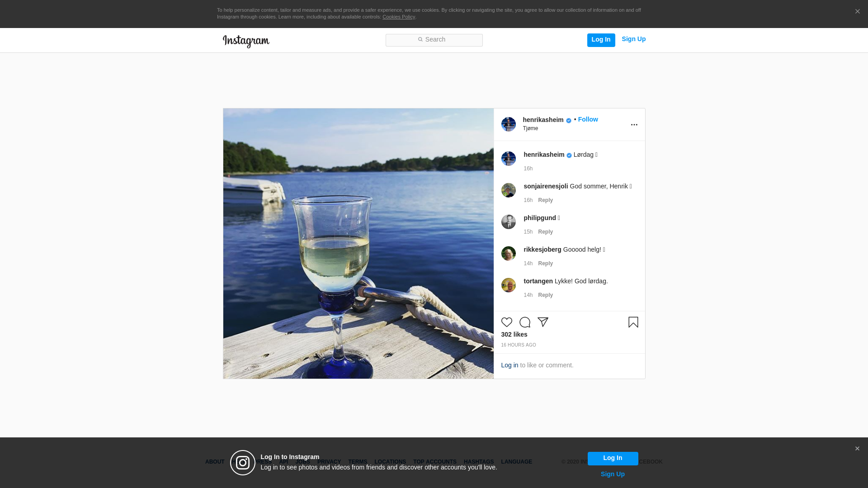
Task: Click the Instagram logo
Action: 246,41
